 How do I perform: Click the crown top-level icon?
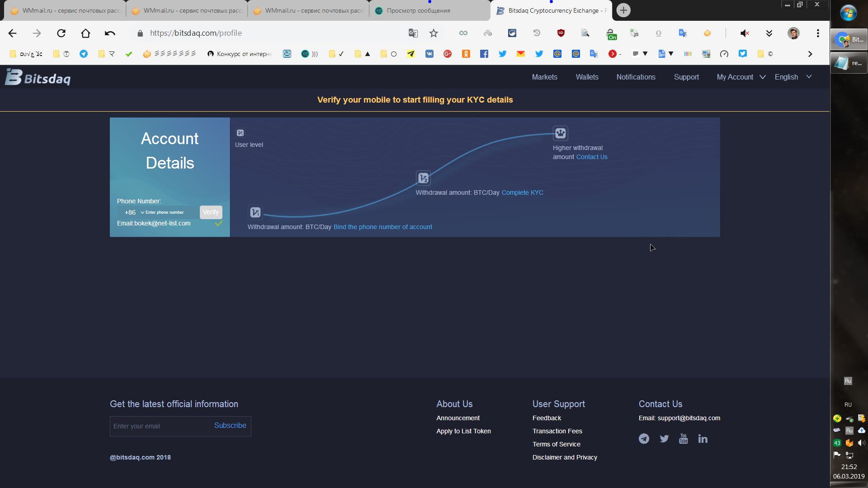[561, 133]
